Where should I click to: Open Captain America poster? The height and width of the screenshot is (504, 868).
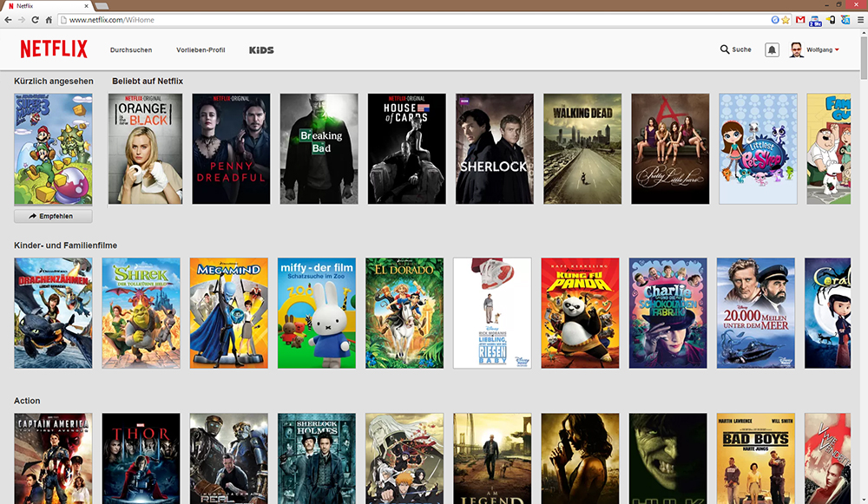pyautogui.click(x=53, y=459)
